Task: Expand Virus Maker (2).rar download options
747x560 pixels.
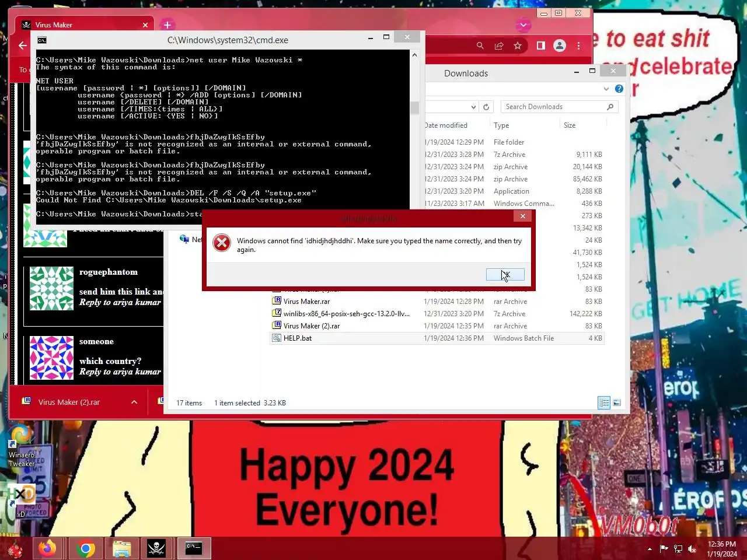Action: (134, 402)
